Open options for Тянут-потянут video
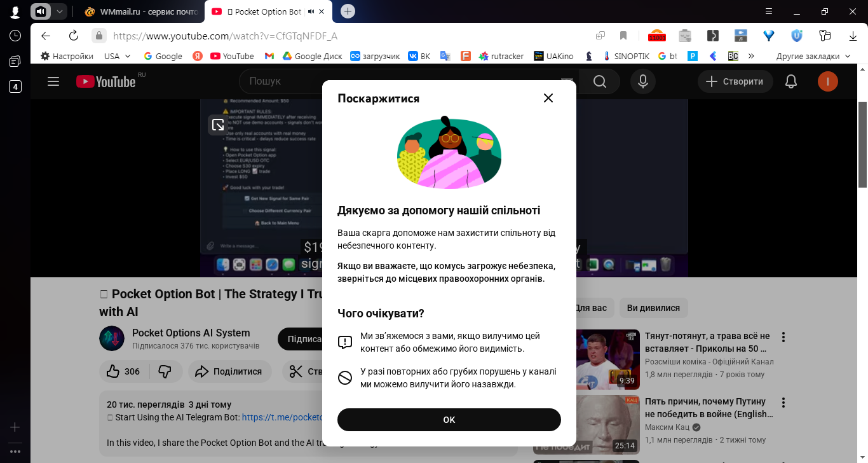The width and height of the screenshot is (868, 463). (x=783, y=337)
